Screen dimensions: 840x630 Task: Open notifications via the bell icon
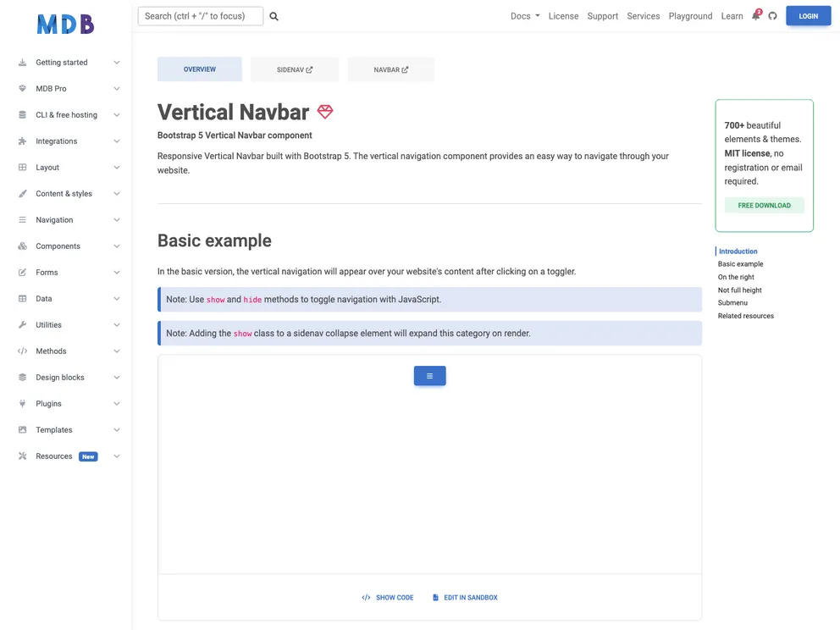point(754,15)
